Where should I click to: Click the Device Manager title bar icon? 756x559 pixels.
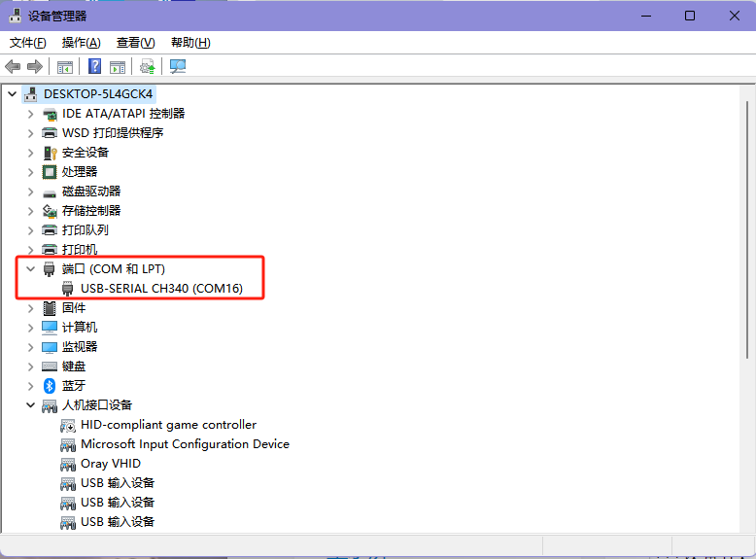(15, 16)
